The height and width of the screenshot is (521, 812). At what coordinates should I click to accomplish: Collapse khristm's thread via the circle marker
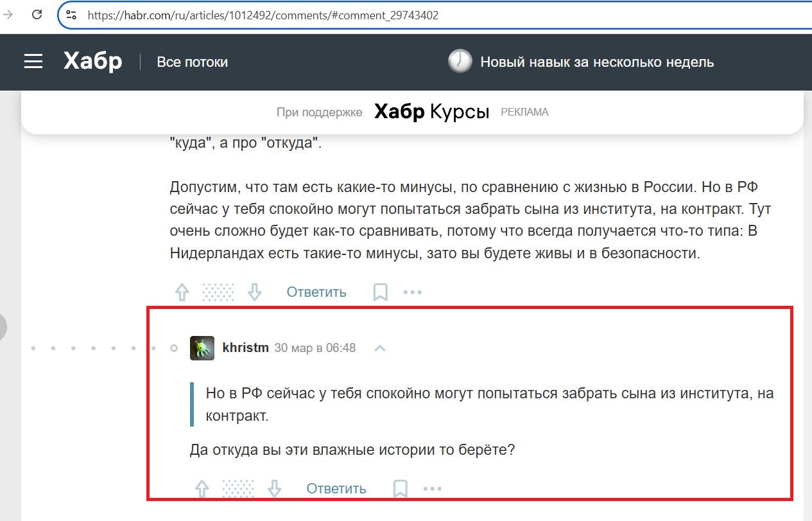coord(173,348)
